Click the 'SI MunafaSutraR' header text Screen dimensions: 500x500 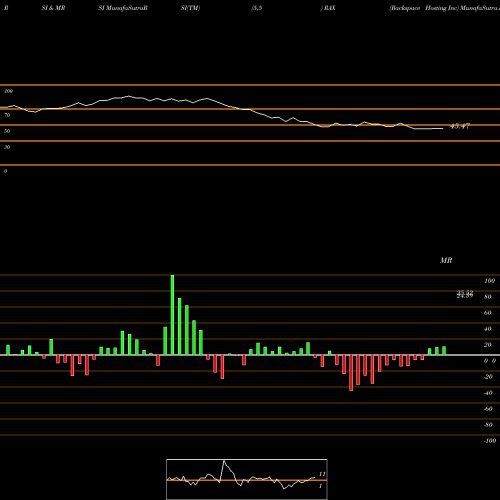pyautogui.click(x=123, y=8)
